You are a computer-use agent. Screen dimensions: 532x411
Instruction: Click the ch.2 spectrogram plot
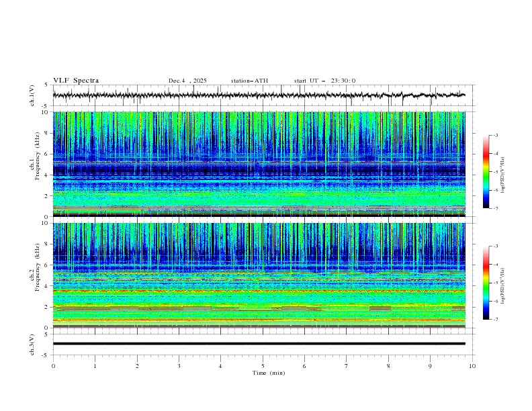259,275
